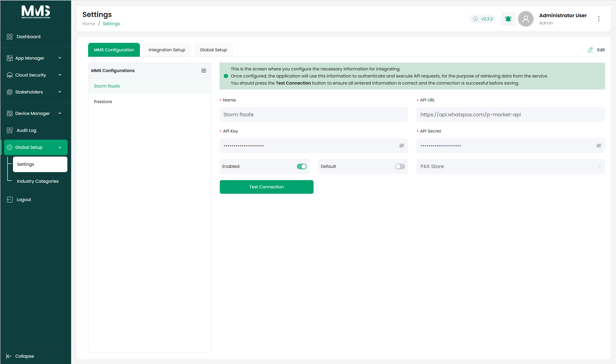Expand the Stakeholders chevron

[x=60, y=92]
